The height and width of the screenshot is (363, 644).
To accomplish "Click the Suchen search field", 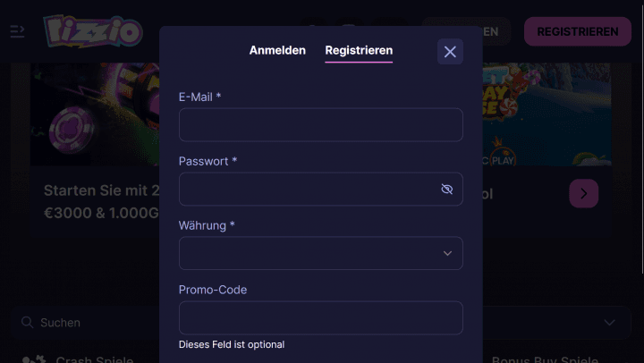I will tap(89, 322).
